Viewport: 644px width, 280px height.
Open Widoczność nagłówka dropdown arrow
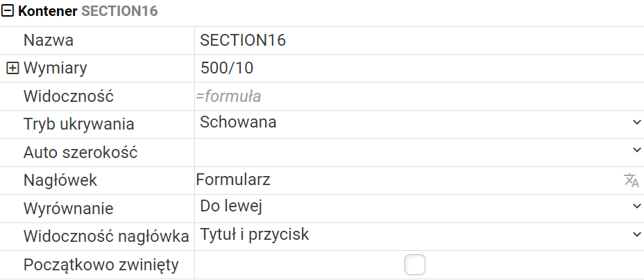click(636, 234)
